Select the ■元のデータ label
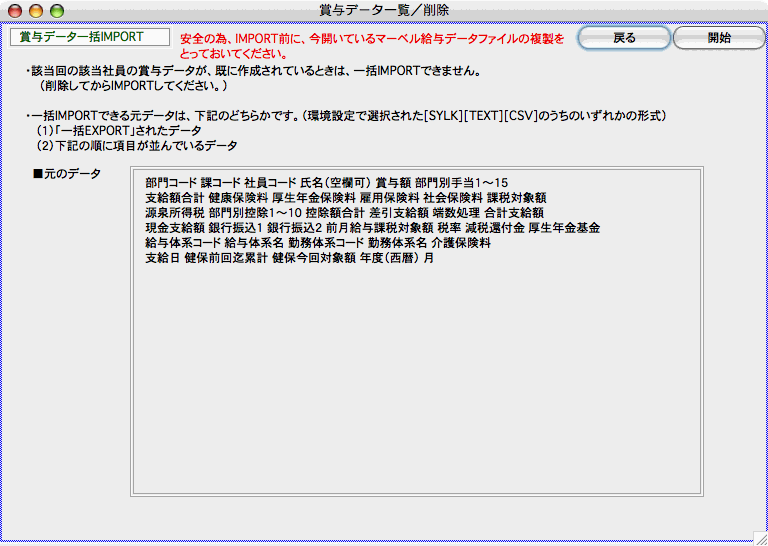768x546 pixels. click(x=67, y=174)
